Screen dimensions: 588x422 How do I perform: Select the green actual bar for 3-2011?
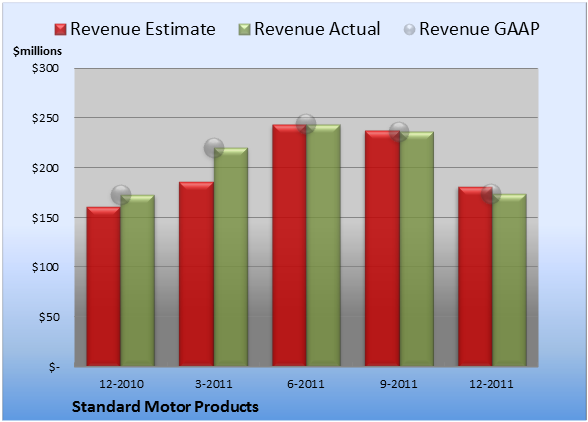pos(231,257)
